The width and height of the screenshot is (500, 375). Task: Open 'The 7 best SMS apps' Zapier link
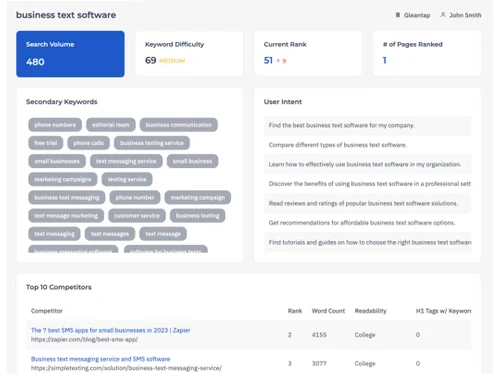tap(111, 330)
